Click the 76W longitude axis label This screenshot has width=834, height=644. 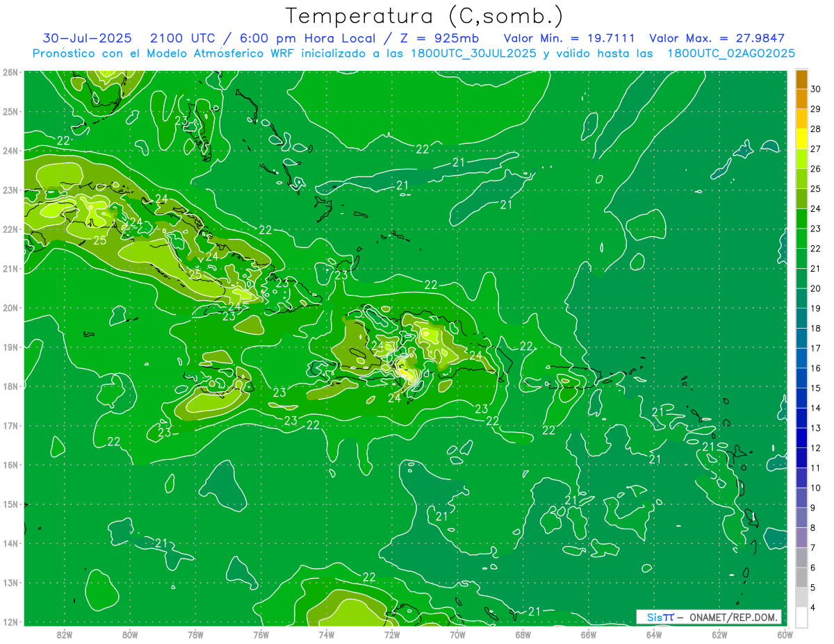click(x=261, y=634)
